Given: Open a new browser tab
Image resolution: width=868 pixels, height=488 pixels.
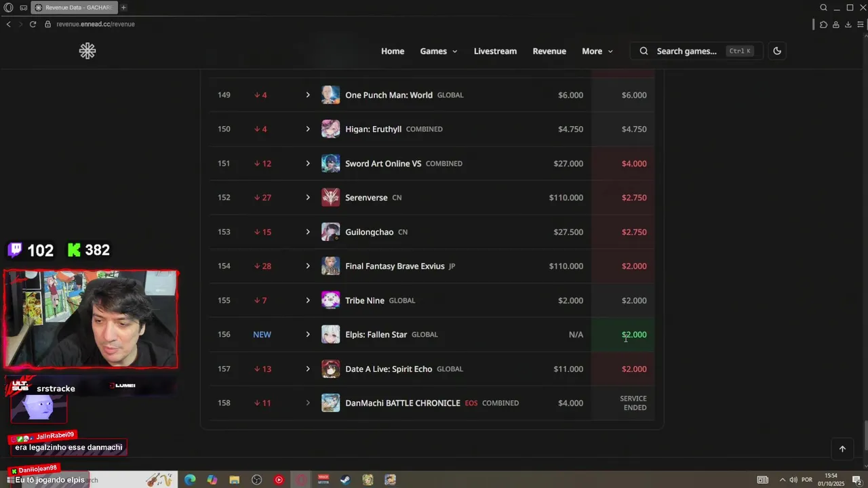Looking at the screenshot, I should click(123, 7).
